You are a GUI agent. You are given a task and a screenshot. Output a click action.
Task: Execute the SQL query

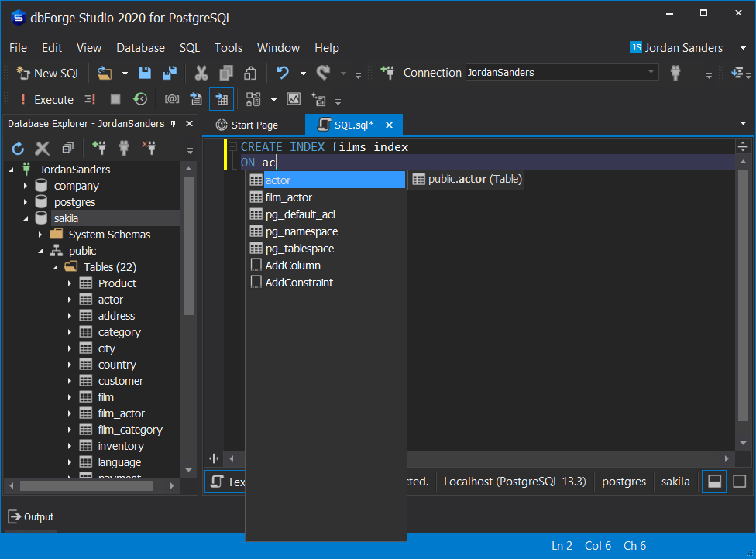(x=46, y=100)
